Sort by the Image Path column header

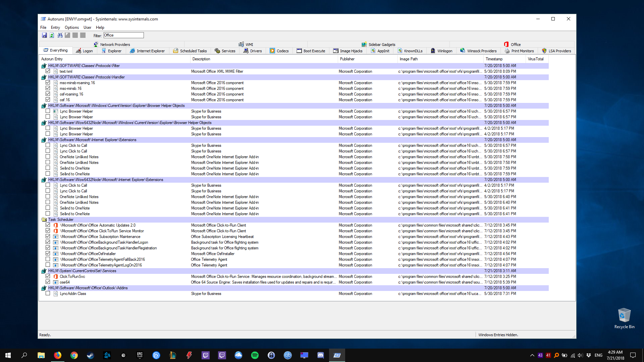(440, 59)
